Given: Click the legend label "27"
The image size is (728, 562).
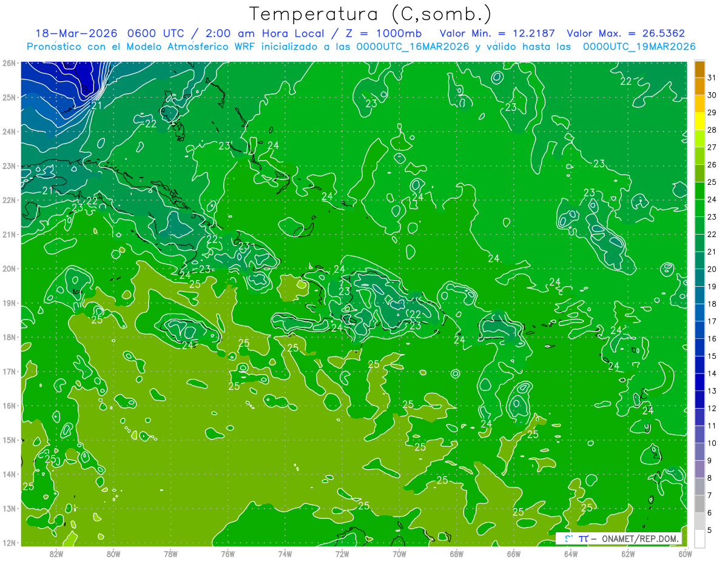Looking at the screenshot, I should point(712,147).
